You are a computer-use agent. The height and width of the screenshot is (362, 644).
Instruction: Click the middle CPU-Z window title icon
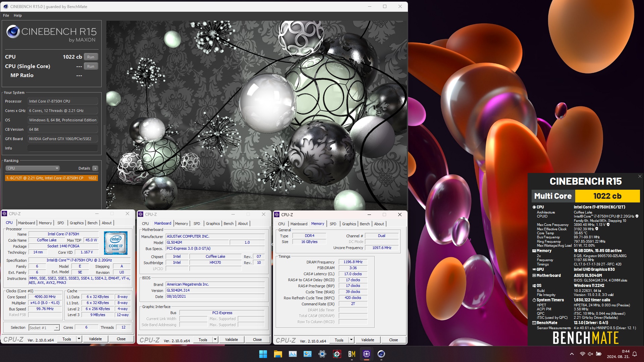click(141, 214)
